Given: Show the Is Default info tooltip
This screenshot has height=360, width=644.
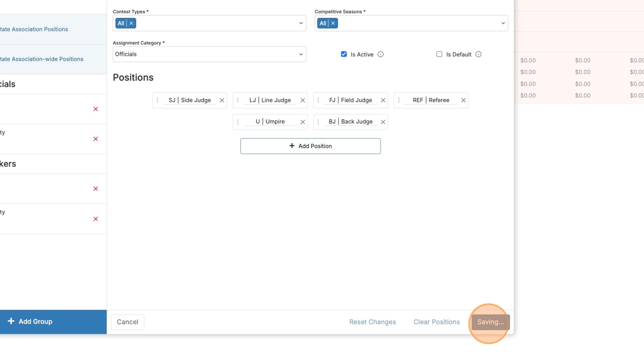Looking at the screenshot, I should click(478, 55).
